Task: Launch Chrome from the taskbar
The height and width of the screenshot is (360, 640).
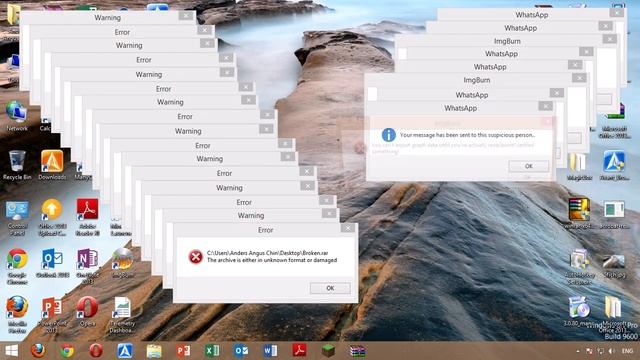Action: coord(67,351)
